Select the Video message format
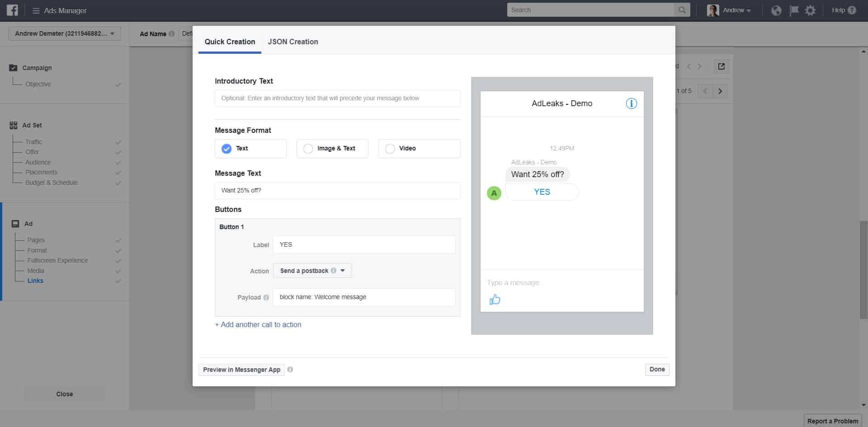 [419, 149]
